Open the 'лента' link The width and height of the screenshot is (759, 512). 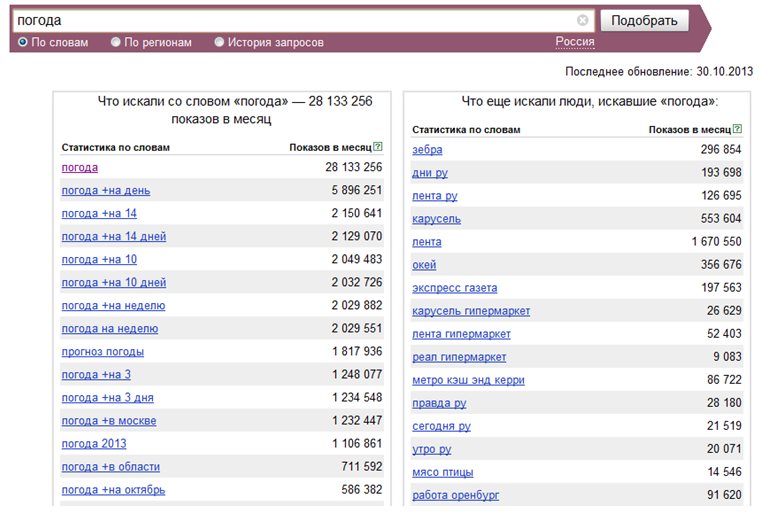[x=427, y=242]
